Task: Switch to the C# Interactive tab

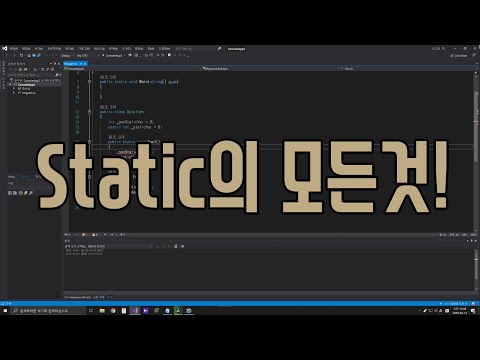Action: click(x=77, y=297)
